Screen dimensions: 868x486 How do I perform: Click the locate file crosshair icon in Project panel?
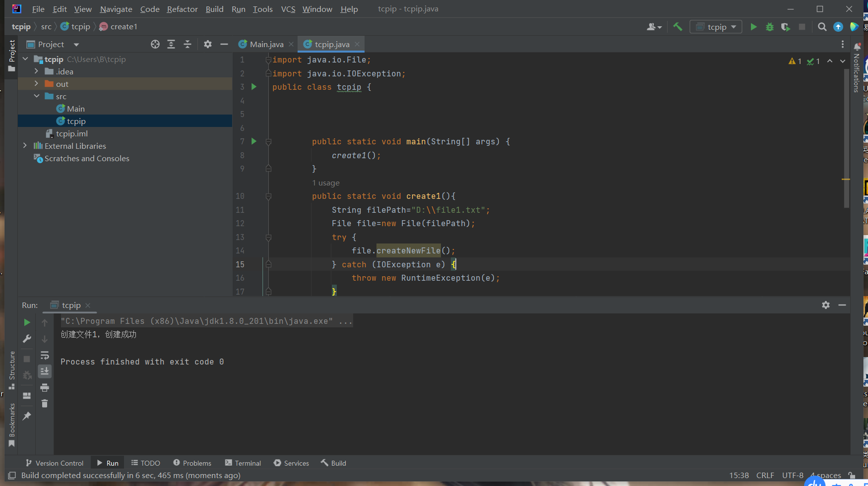(x=155, y=44)
